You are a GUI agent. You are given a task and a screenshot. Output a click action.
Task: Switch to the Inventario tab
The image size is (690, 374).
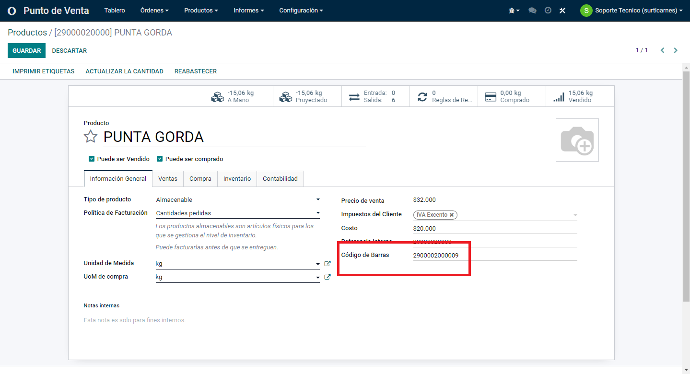click(237, 179)
